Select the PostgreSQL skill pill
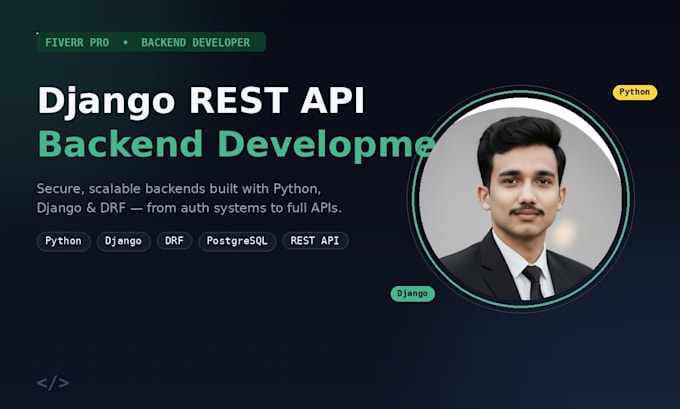Screen dimensions: 680x409 [237, 241]
